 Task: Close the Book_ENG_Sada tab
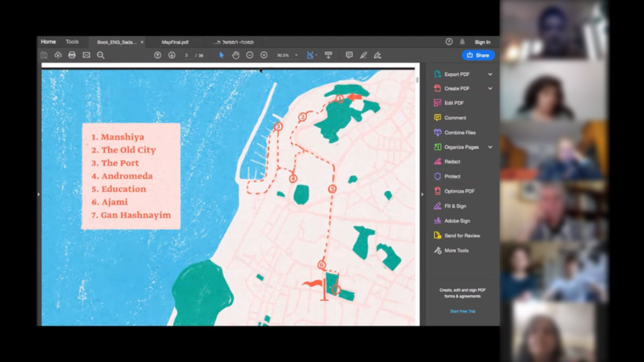[x=142, y=42]
